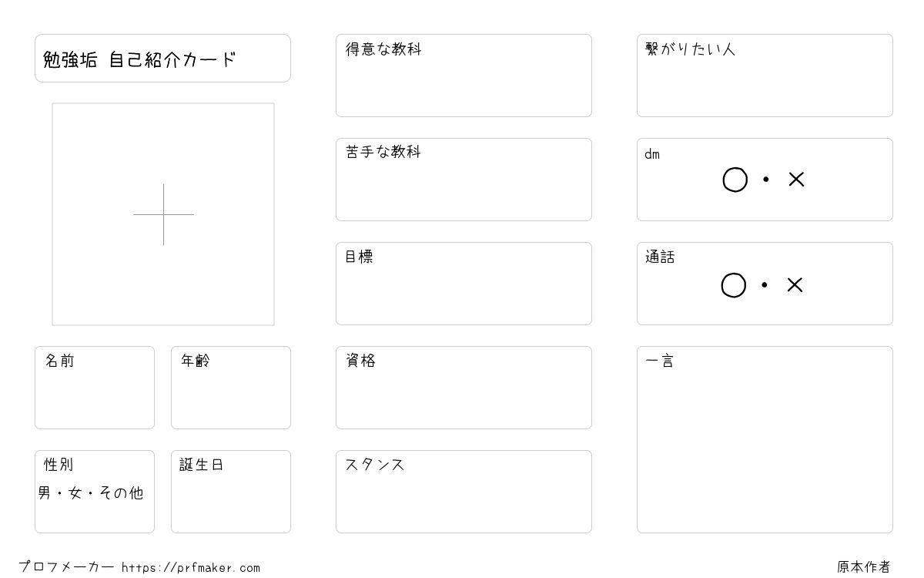Select the cross mark under dm
Screen dimensions: 924x578
[796, 180]
